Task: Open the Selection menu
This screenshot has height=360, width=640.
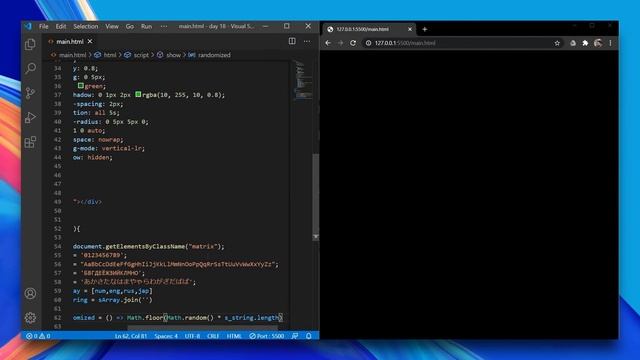Action: tap(86, 26)
